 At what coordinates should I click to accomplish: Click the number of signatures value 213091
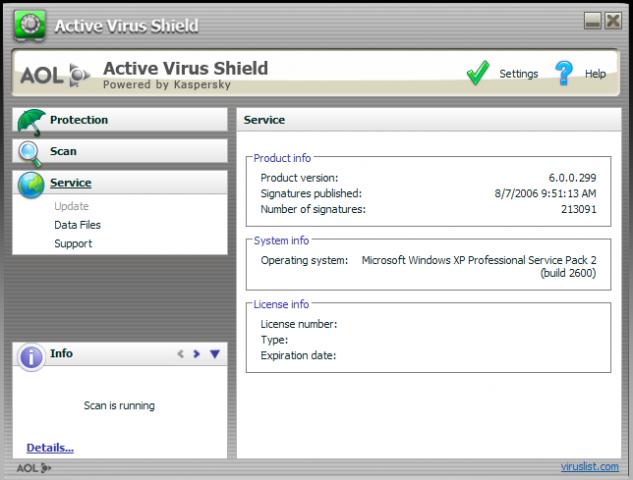[x=579, y=209]
